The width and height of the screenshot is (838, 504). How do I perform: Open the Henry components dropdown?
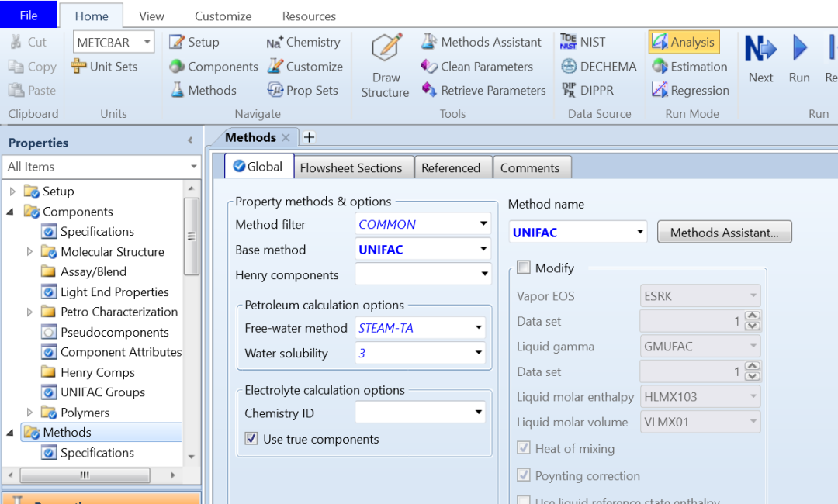[483, 274]
